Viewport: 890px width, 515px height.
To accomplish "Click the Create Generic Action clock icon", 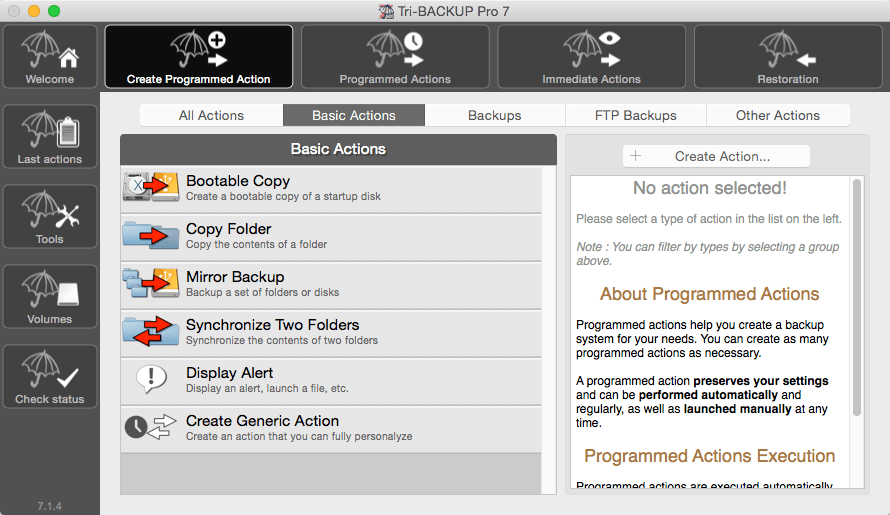I will (151, 426).
